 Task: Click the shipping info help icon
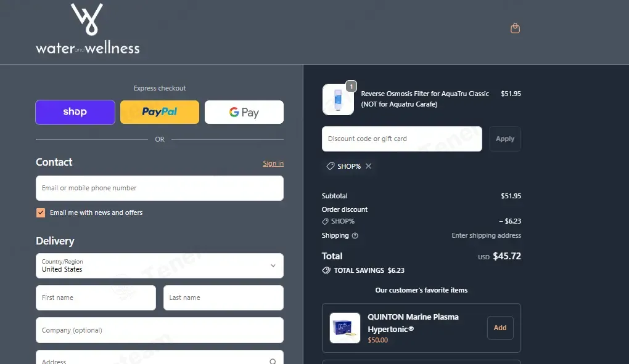(355, 235)
